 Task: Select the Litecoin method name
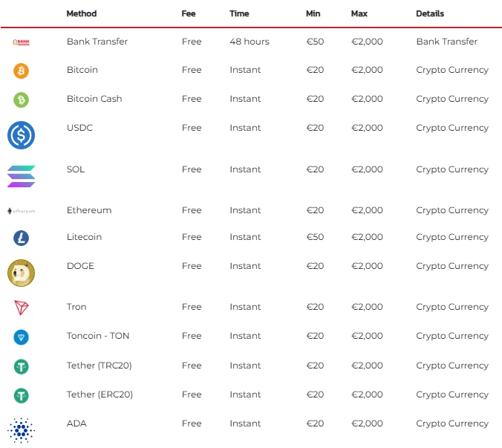tap(84, 237)
